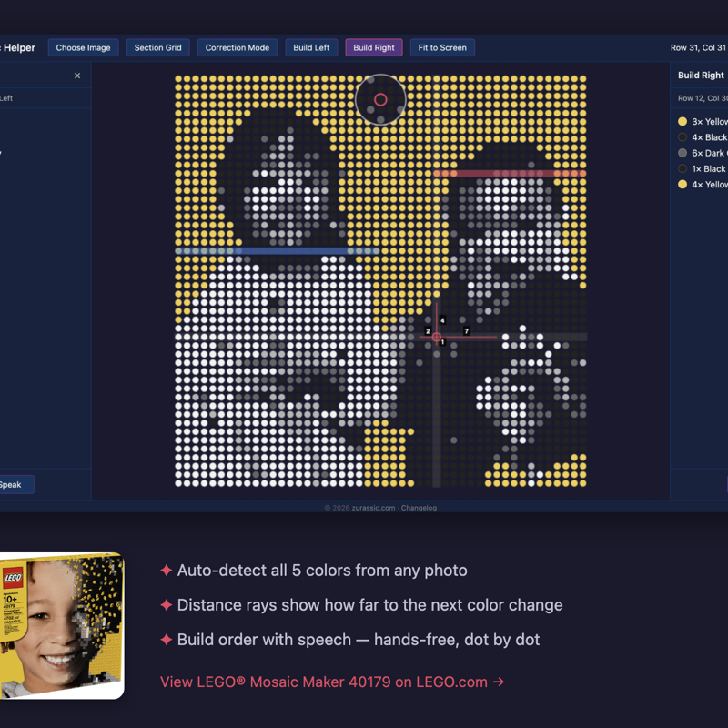This screenshot has width=728, height=728.
Task: Click the black dot beside the 4× Black step
Action: (682, 136)
